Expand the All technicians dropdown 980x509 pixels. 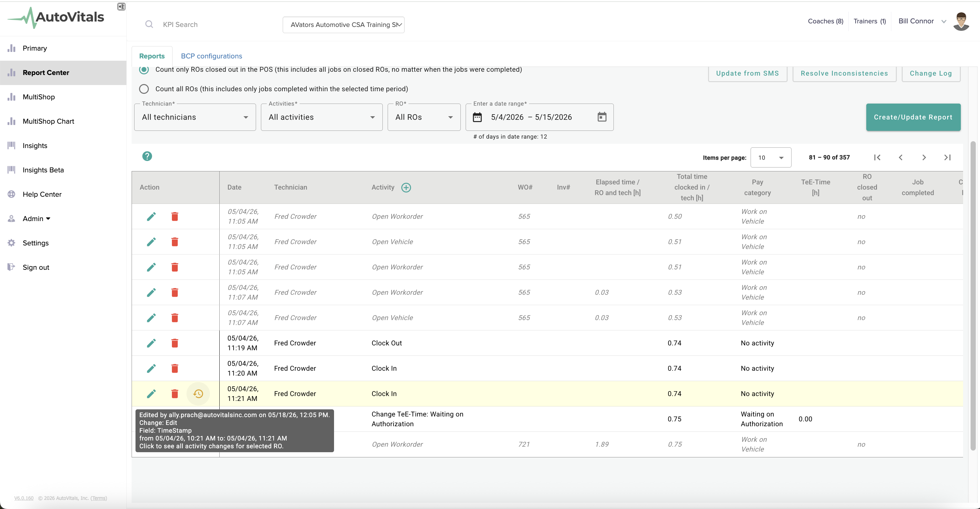coord(195,117)
